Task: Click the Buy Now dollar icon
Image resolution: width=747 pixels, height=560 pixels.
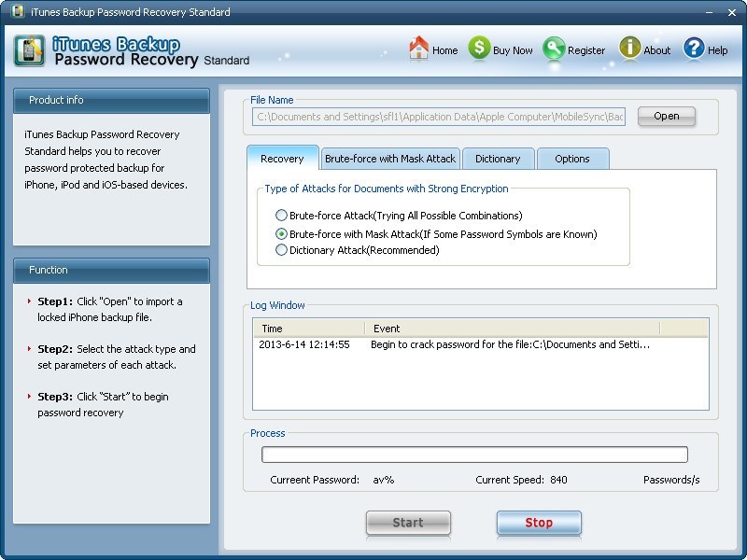Action: click(479, 49)
